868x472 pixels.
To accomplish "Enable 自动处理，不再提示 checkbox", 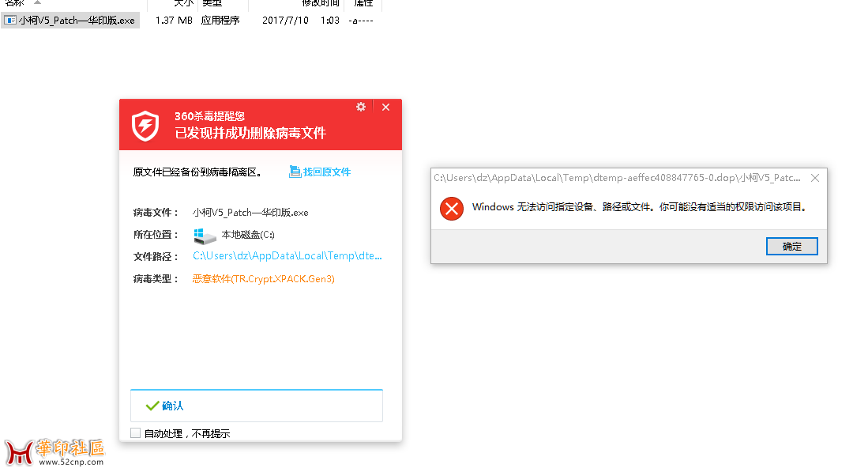I will [136, 432].
